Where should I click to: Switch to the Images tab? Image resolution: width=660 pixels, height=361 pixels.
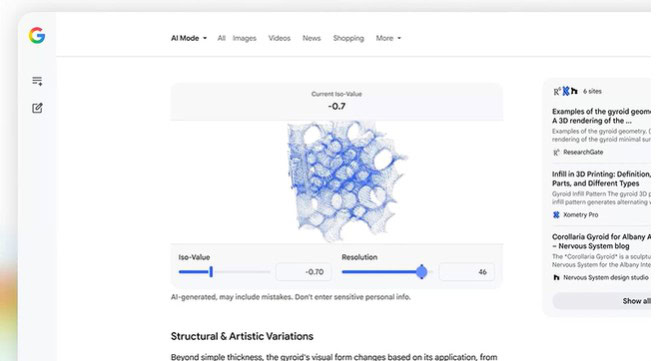(244, 38)
